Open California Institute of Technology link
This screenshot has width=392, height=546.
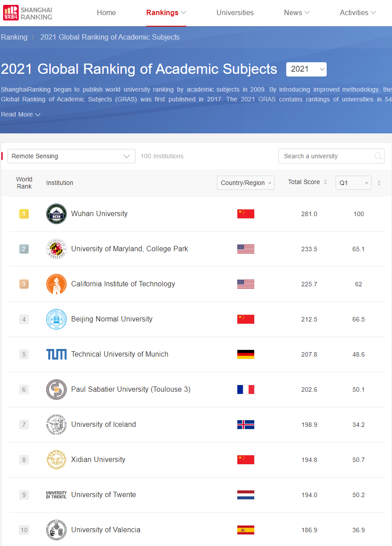point(123,284)
